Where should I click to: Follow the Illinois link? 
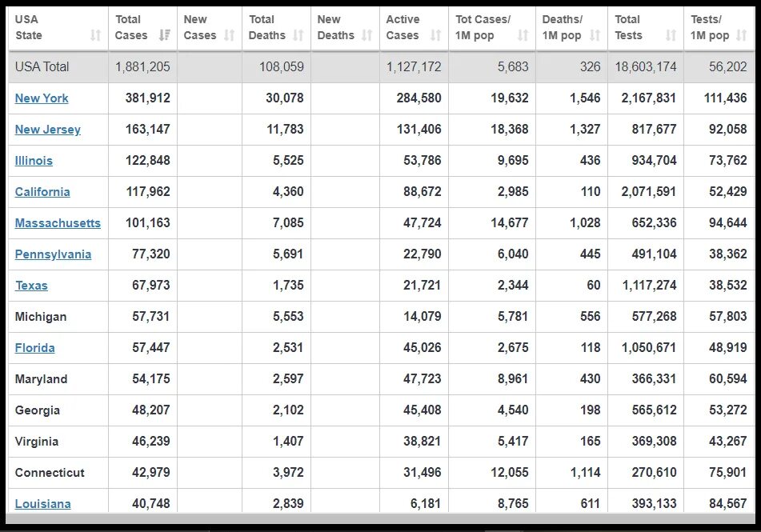[x=34, y=161]
